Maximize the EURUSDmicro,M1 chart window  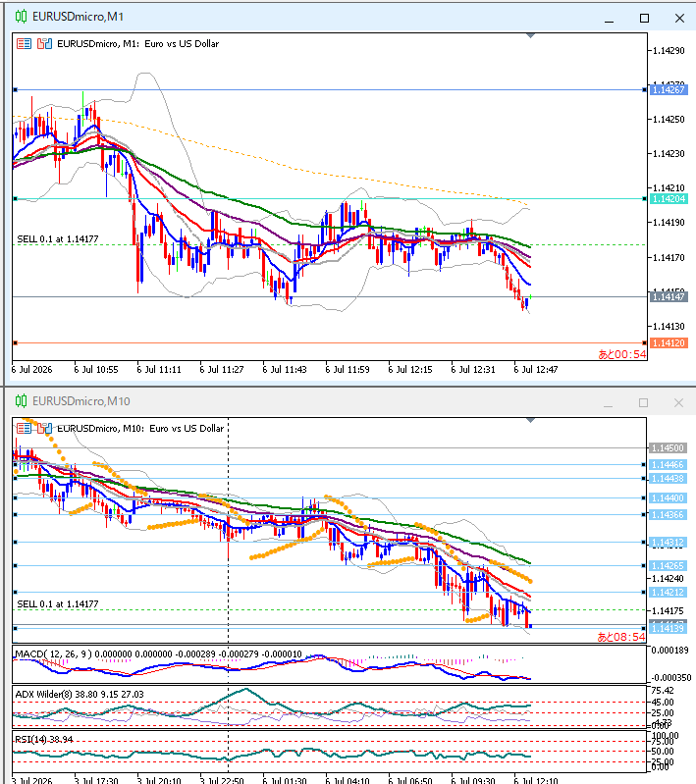coord(645,18)
